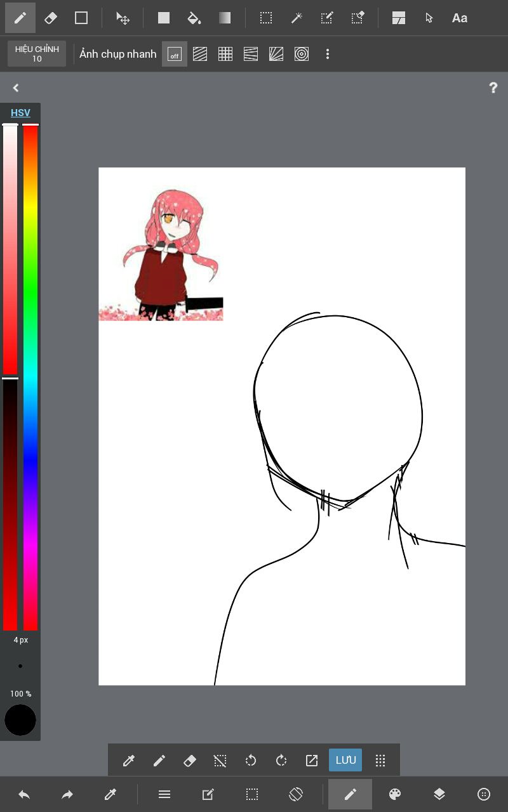This screenshot has height=812, width=508.
Task: Enable concentric circle snap guide
Action: point(302,54)
